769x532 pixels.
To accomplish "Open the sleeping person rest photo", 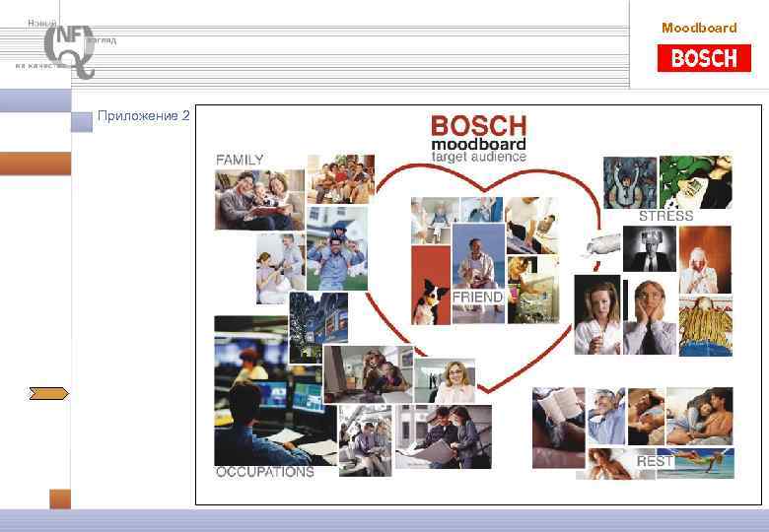I will point(646,417).
